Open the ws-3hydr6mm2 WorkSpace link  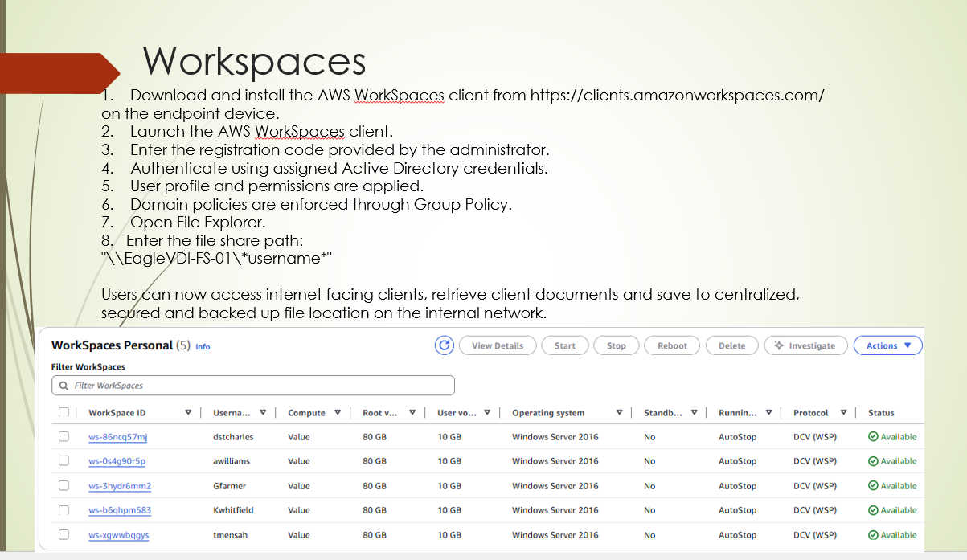120,486
